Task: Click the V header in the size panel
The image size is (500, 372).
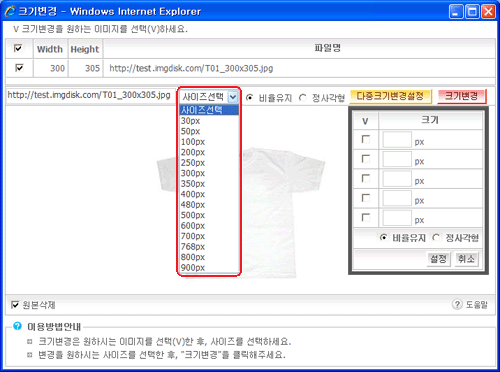Action: [x=365, y=121]
